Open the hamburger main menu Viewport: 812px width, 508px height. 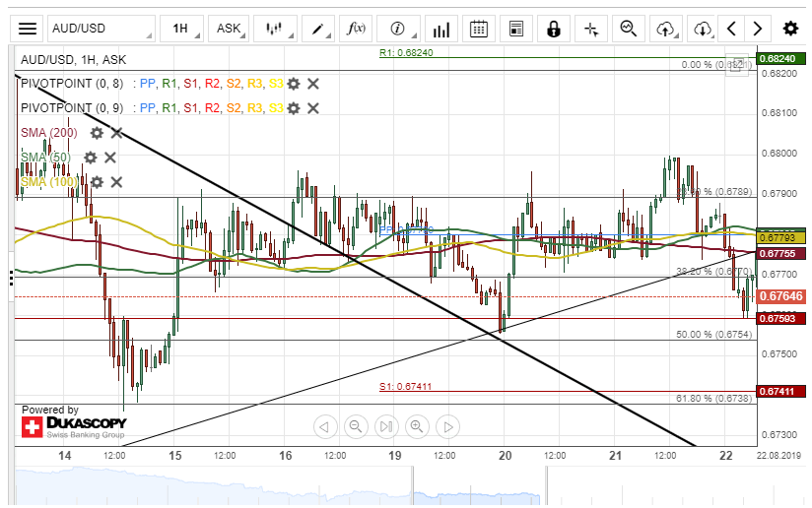(29, 29)
